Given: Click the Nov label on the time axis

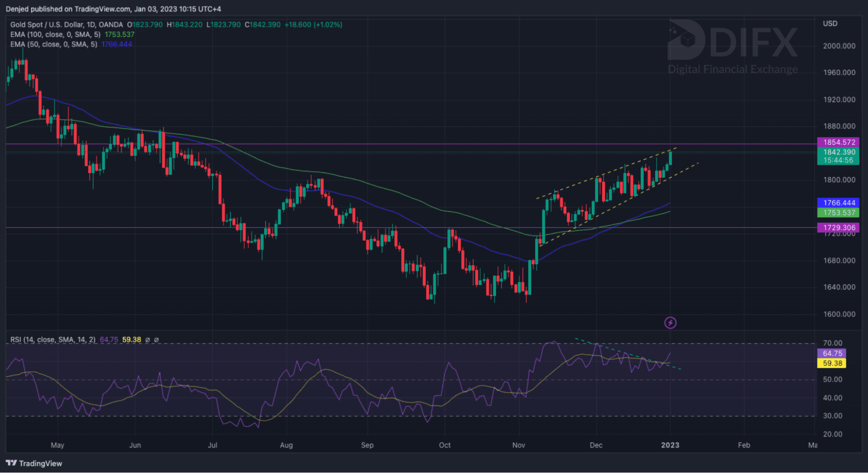Looking at the screenshot, I should [x=518, y=445].
